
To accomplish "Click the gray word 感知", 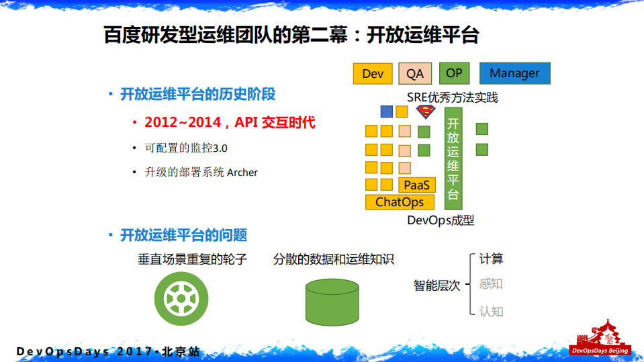I will pyautogui.click(x=491, y=284).
